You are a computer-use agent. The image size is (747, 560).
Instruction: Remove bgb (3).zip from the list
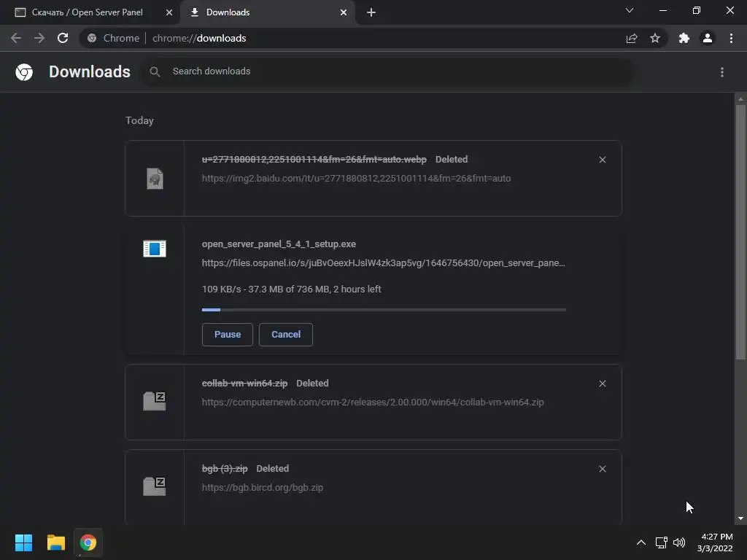click(603, 469)
